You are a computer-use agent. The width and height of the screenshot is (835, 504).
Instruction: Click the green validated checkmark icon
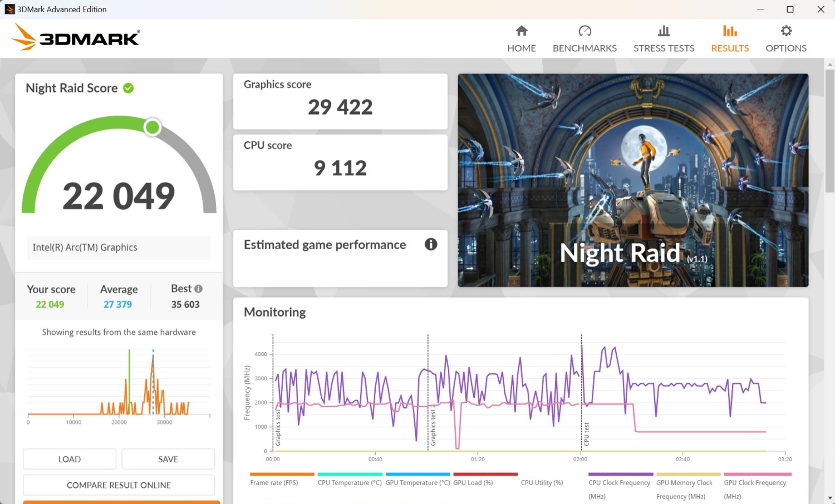pos(129,88)
